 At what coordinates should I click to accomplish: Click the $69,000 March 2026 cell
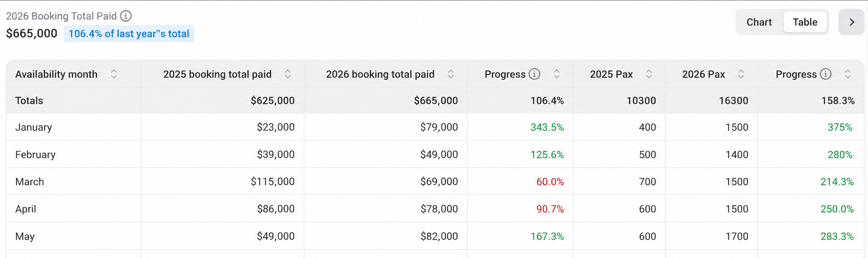point(439,181)
